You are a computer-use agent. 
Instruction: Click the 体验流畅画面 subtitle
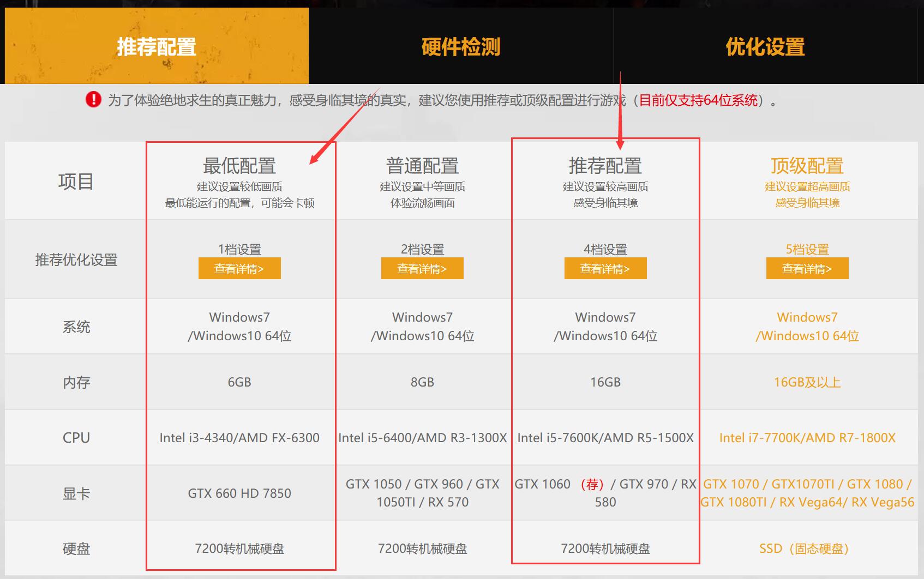[x=422, y=203]
